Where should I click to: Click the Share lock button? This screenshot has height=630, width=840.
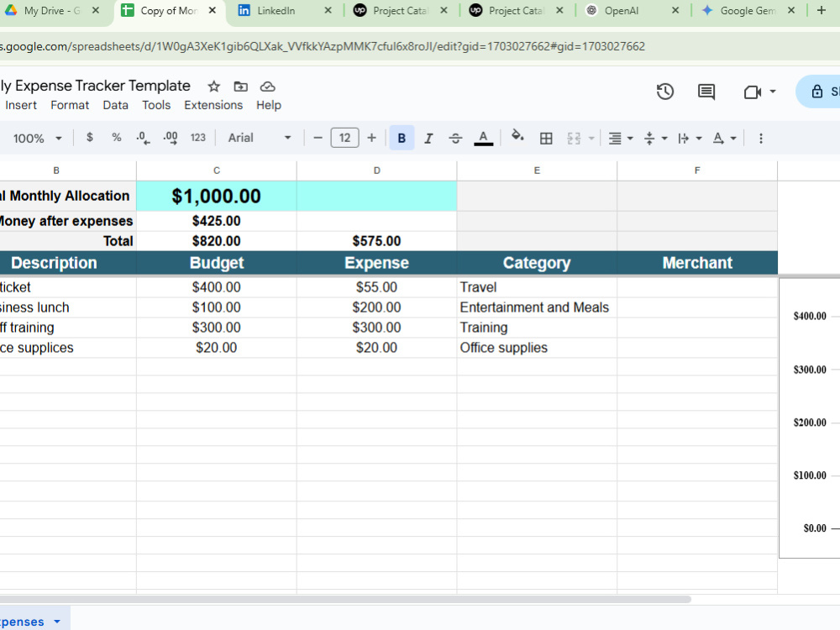click(817, 92)
